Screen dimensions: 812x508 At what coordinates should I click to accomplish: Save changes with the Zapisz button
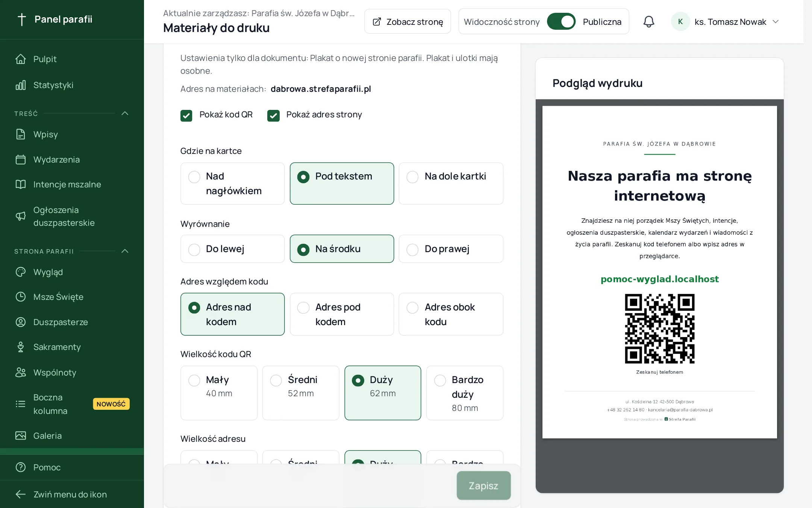483,485
